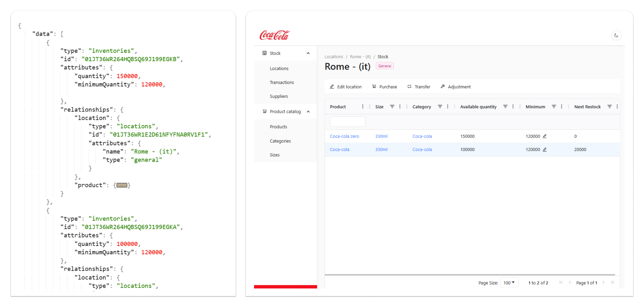Select the 20000 next restock cell

pyautogui.click(x=580, y=150)
